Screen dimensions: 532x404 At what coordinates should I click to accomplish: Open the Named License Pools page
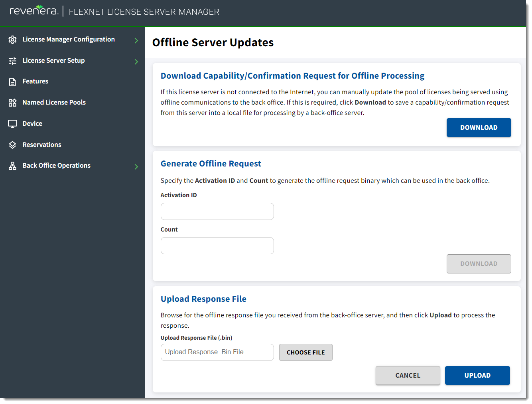click(54, 103)
